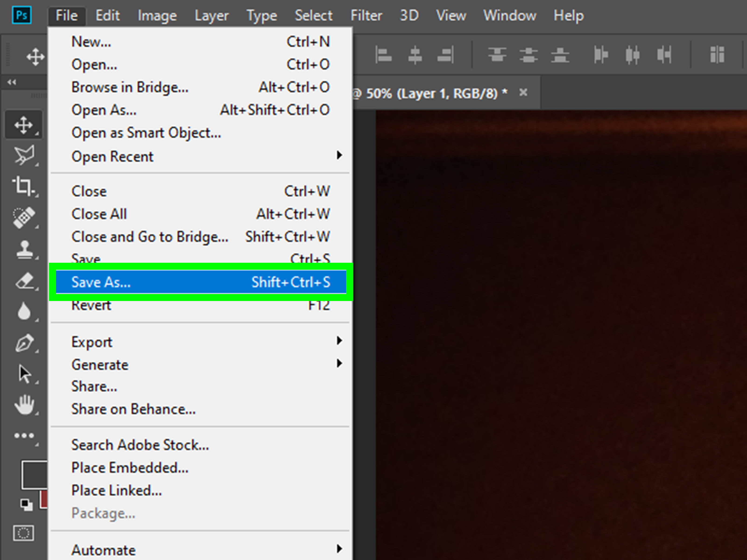Collapse the toolbox with double-arrow

click(12, 82)
